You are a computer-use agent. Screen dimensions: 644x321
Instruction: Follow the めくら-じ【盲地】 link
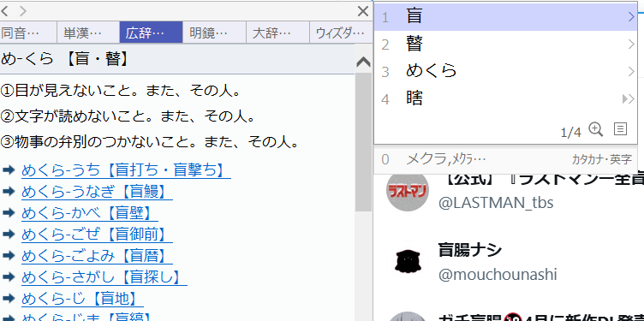tap(82, 299)
